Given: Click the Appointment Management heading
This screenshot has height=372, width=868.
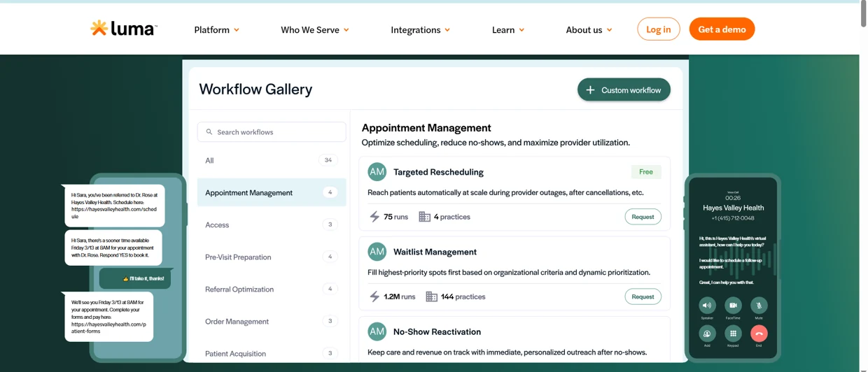Looking at the screenshot, I should tap(426, 128).
